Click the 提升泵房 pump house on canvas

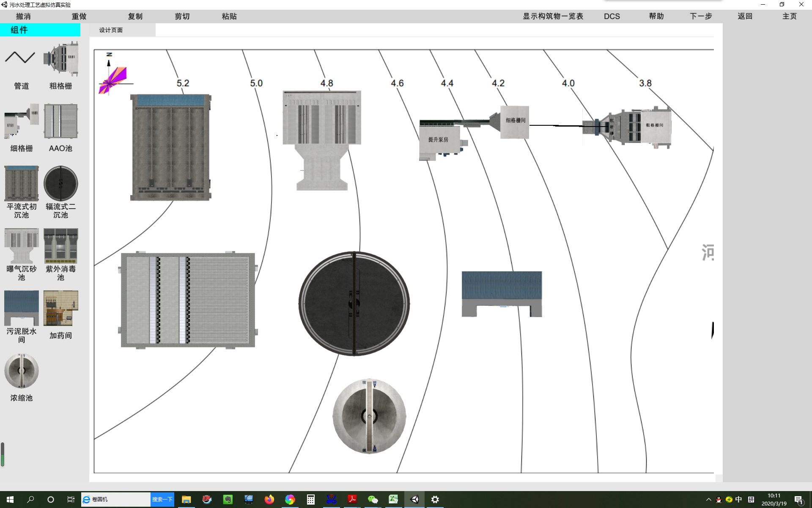tap(438, 140)
